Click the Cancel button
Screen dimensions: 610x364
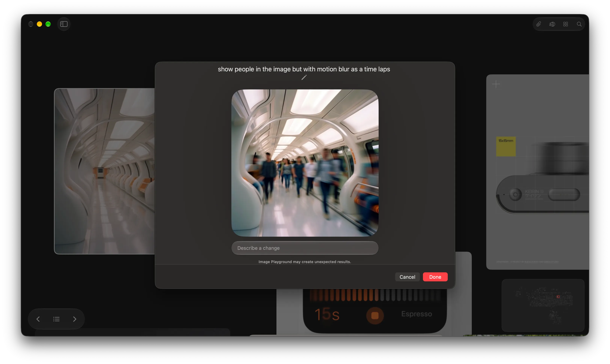click(x=407, y=277)
